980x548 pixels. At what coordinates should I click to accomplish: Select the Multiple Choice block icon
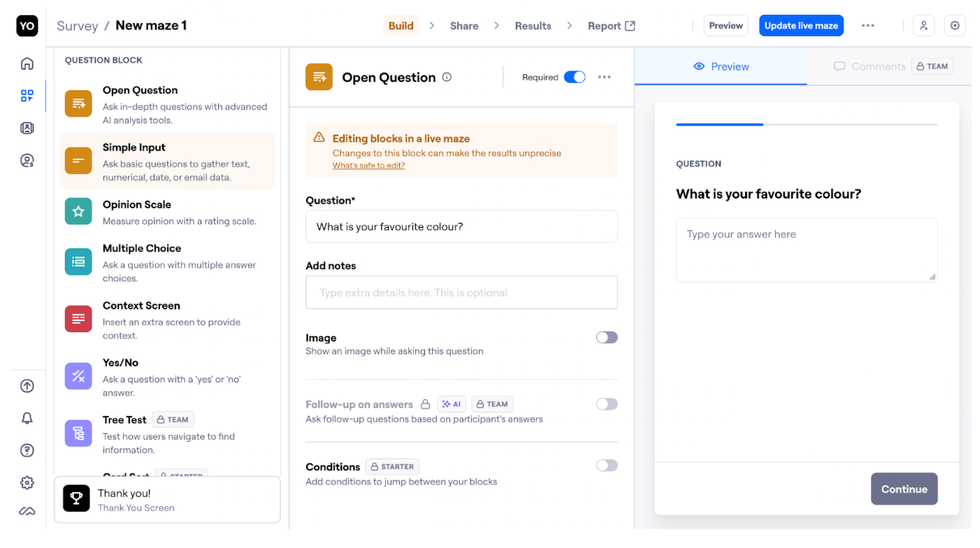click(x=78, y=261)
